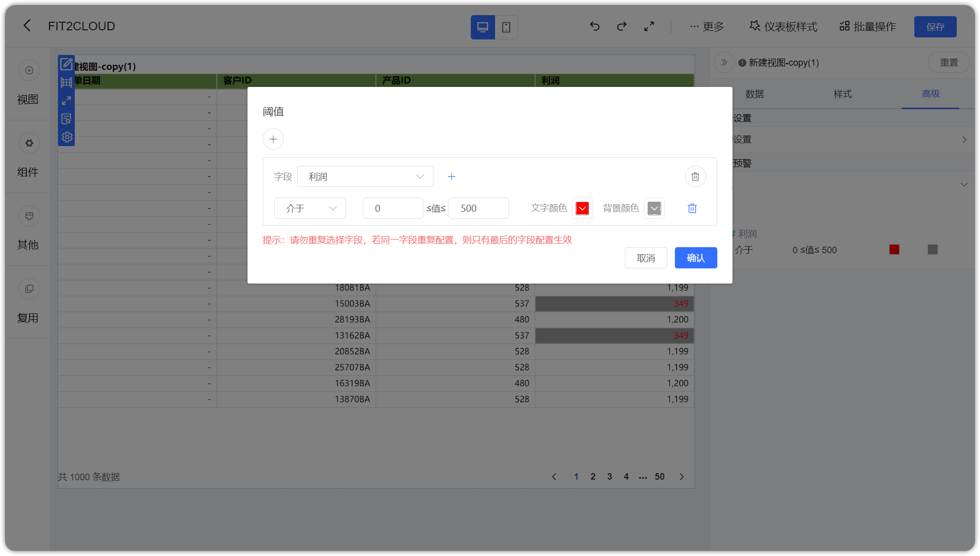The width and height of the screenshot is (980, 556).
Task: Open the 文字颜色 red color picker
Action: (582, 208)
